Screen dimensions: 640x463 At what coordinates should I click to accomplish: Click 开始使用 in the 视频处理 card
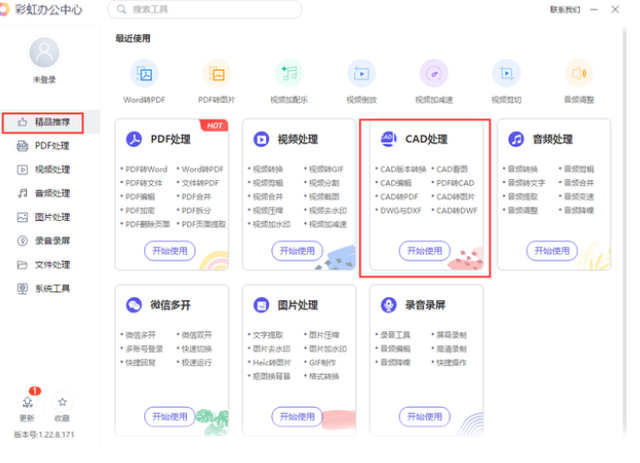297,251
